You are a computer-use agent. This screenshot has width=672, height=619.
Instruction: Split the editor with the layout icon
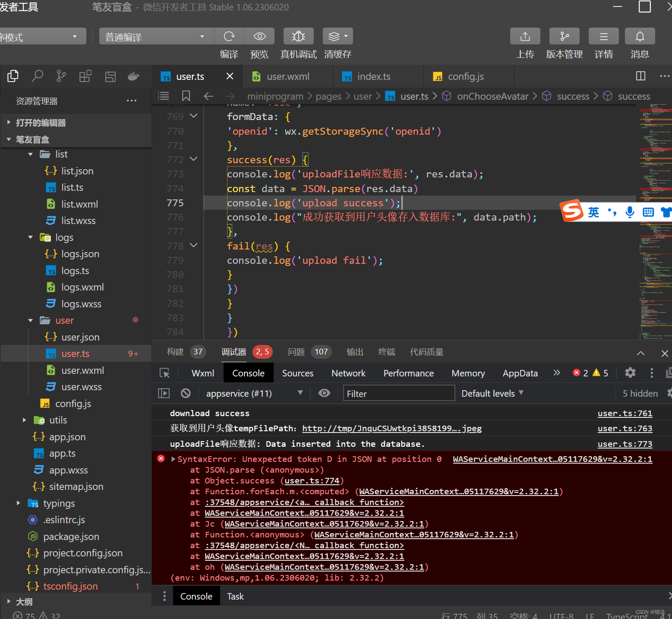click(640, 76)
